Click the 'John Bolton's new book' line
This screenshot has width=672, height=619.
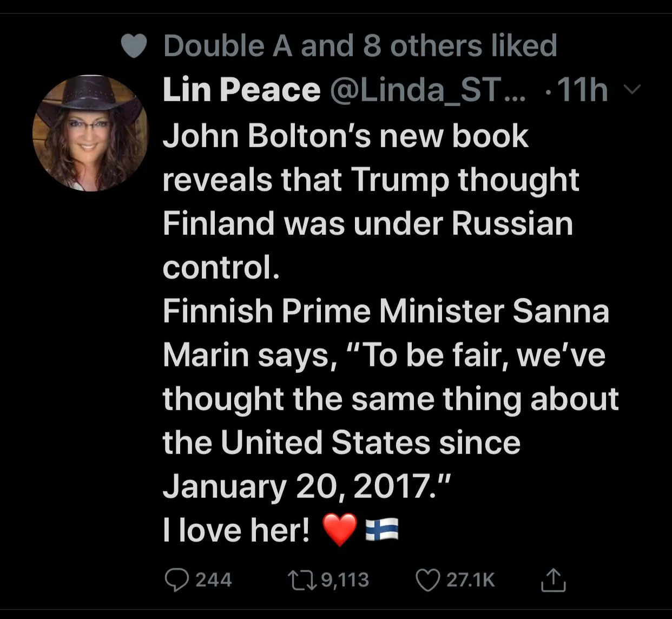[x=345, y=135]
